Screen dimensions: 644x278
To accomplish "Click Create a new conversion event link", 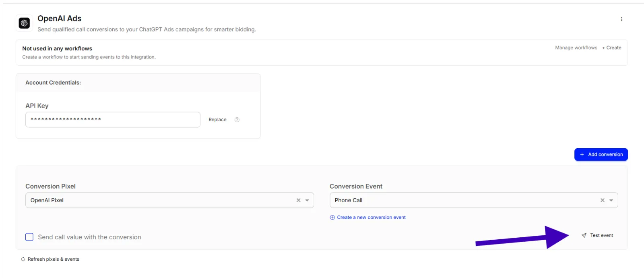I will click(x=371, y=218).
